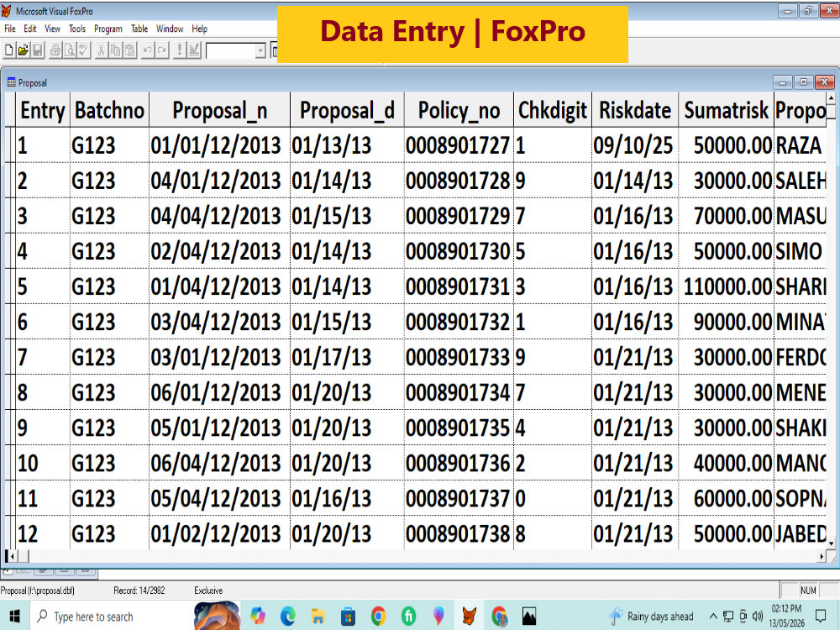This screenshot has width=840, height=630.
Task: Click the Save diskette toolbar icon
Action: (38, 50)
